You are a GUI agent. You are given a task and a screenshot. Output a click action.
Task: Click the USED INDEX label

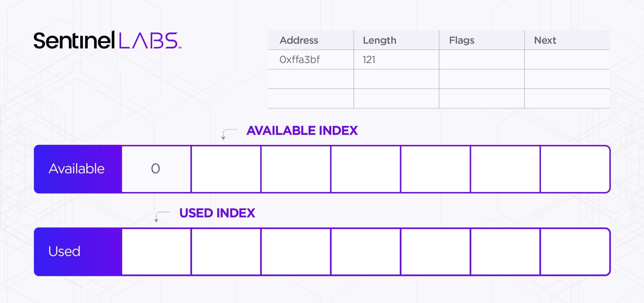click(x=217, y=213)
